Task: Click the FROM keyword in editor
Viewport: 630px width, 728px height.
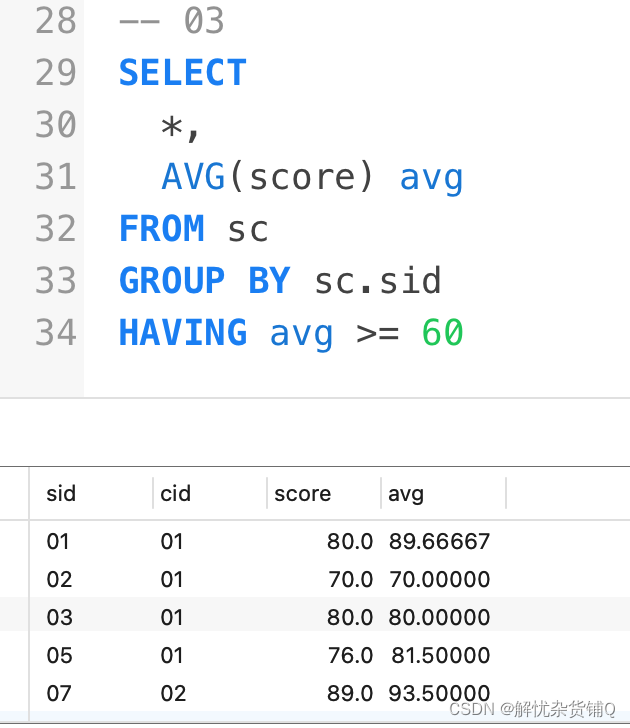Action: (161, 229)
